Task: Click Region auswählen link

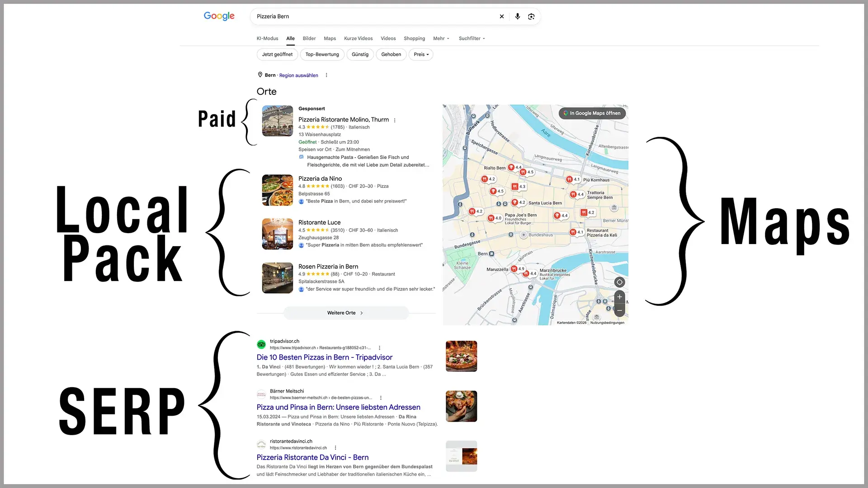Action: pos(298,75)
